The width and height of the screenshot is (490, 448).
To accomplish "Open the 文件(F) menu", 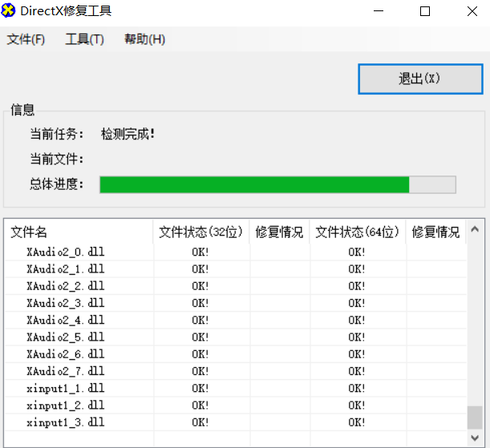I will pos(26,39).
